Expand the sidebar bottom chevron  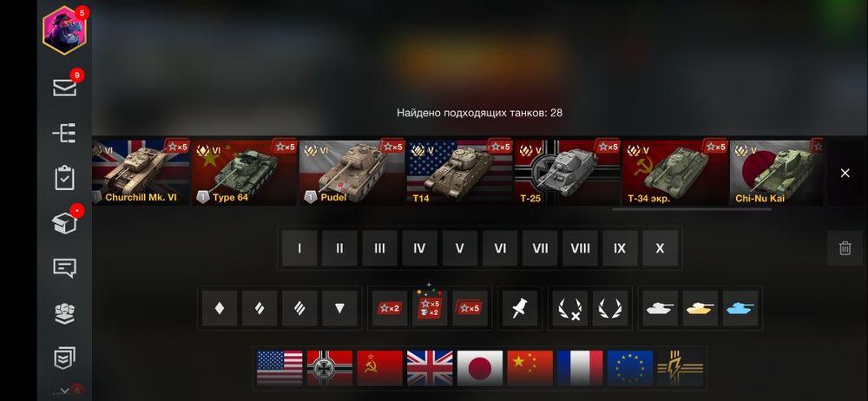(65, 391)
